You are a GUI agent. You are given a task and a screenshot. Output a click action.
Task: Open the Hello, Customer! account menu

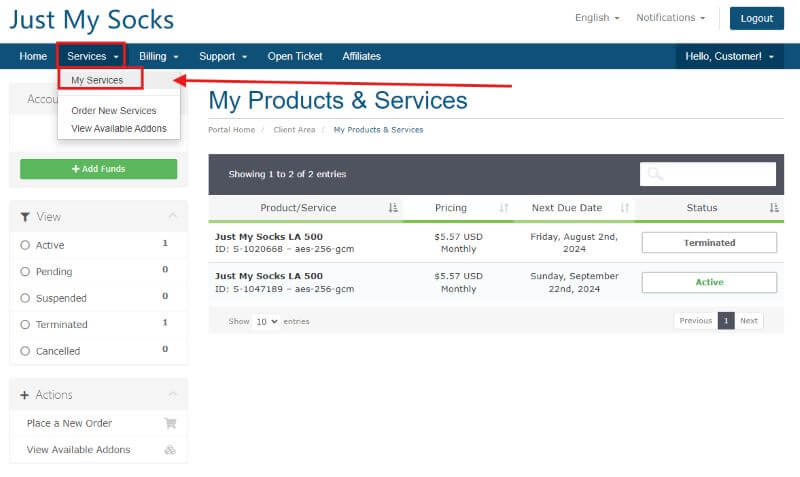tap(729, 56)
